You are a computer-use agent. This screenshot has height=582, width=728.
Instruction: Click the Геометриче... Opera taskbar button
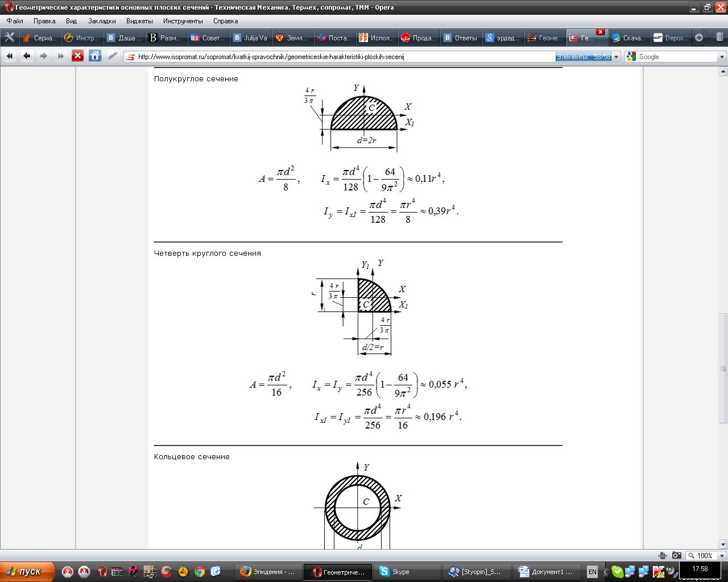tap(338, 572)
